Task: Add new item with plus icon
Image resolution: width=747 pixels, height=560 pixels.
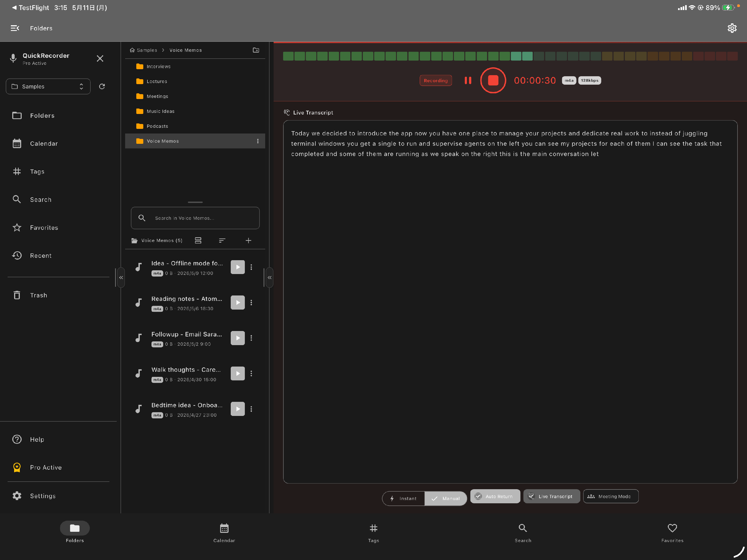Action: click(x=248, y=240)
